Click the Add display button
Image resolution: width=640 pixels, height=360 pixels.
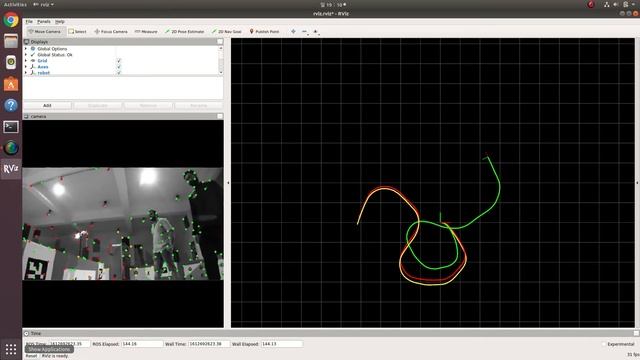pos(47,105)
